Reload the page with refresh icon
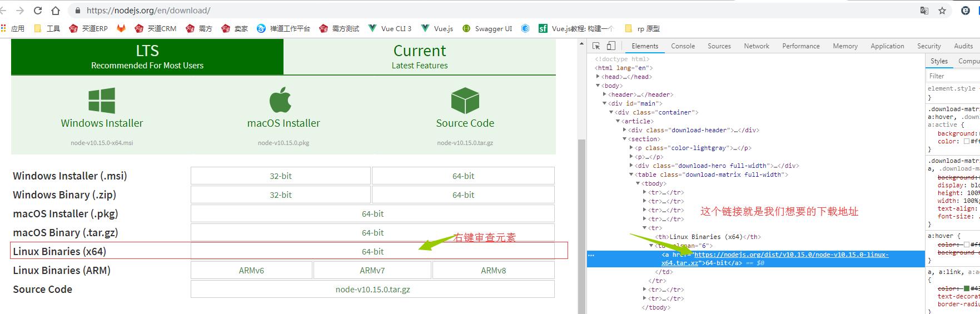Screen dimensions: 980x314 [x=38, y=11]
